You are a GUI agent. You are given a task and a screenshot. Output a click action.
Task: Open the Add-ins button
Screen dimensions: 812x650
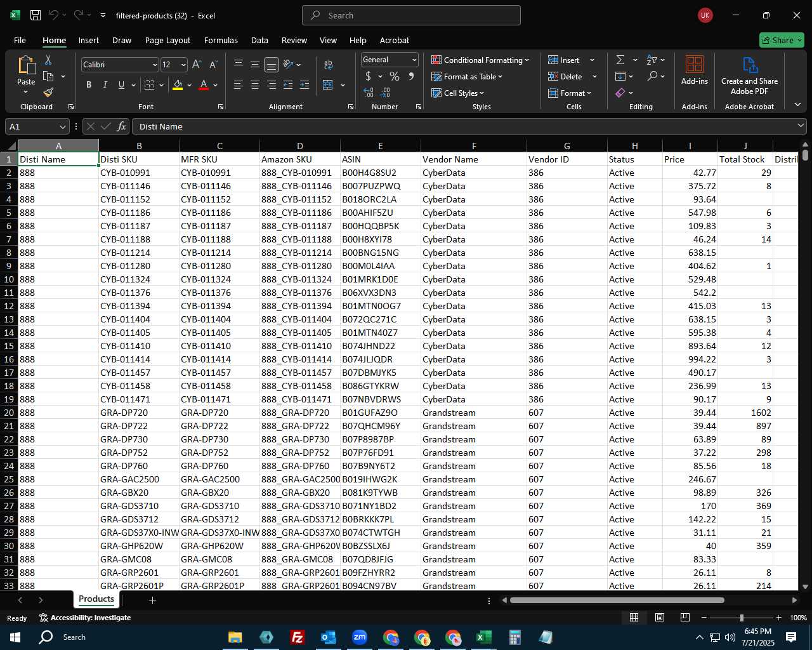pos(695,70)
